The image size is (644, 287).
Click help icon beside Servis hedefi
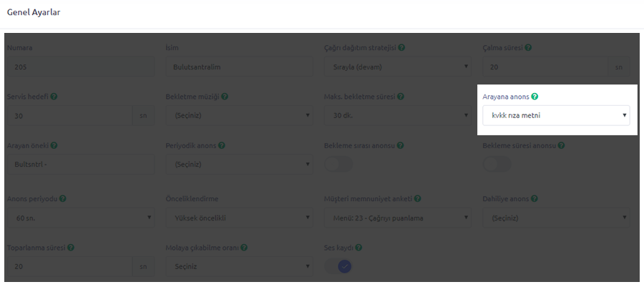click(54, 97)
